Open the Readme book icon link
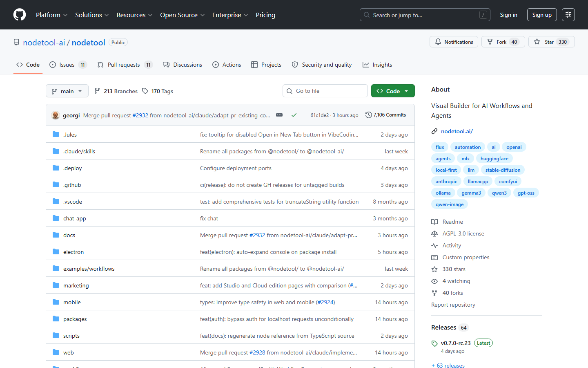The image size is (588, 368). click(x=434, y=222)
